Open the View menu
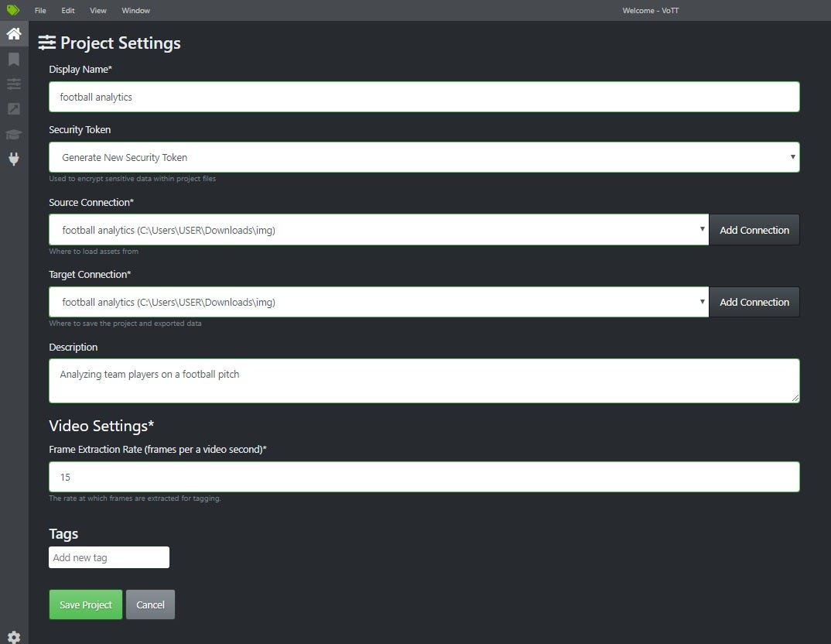This screenshot has width=831, height=644. point(97,10)
